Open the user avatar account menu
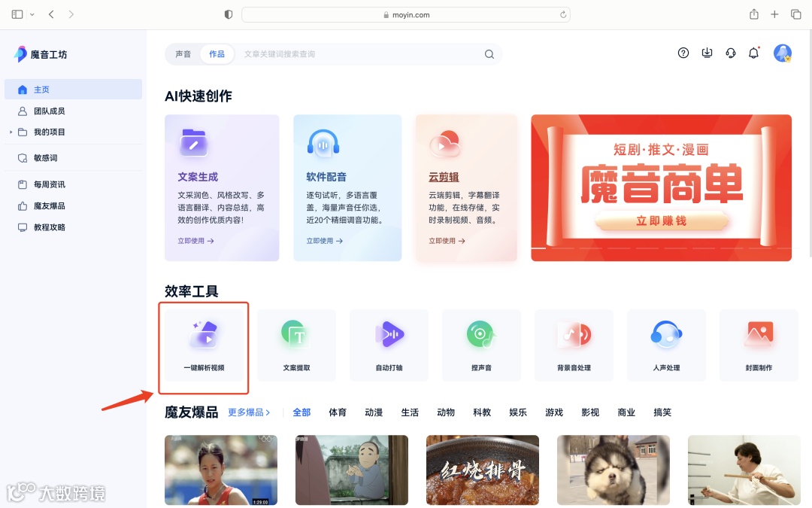Viewport: 812px width, 508px height. pyautogui.click(x=782, y=53)
